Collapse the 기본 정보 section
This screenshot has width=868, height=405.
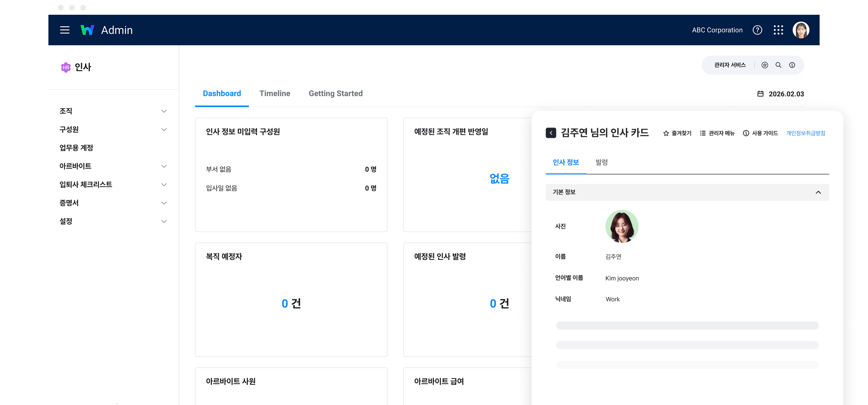[x=818, y=192]
